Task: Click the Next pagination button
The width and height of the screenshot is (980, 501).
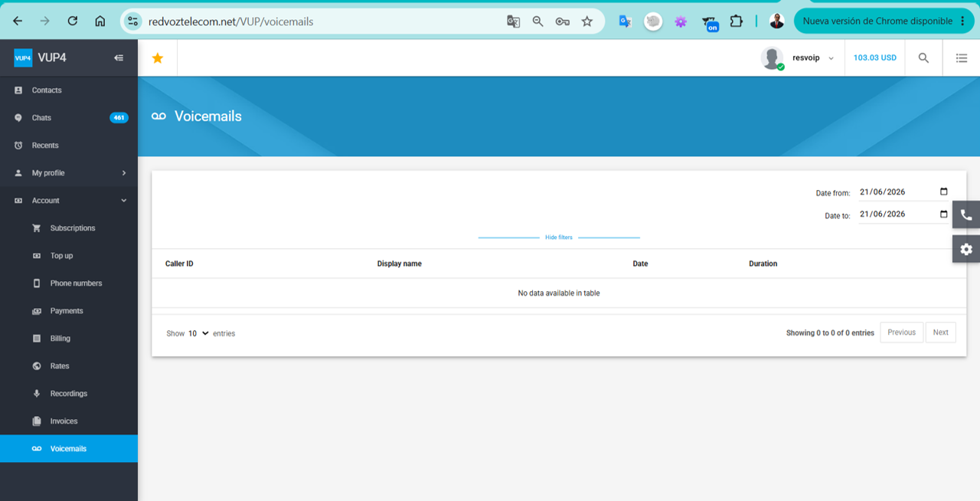Action: point(940,332)
